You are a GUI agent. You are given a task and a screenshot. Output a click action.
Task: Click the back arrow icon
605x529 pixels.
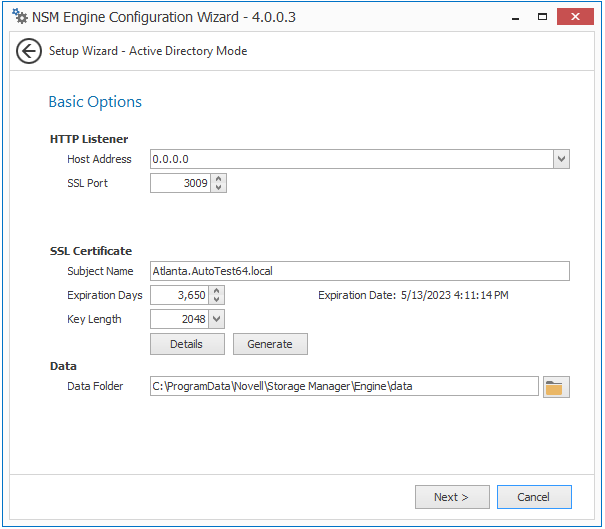point(29,51)
